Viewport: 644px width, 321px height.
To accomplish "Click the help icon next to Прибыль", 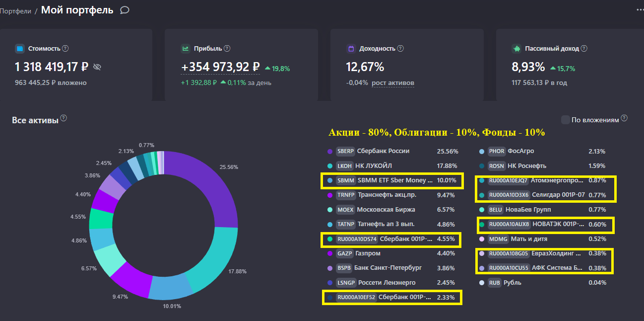I will (227, 48).
